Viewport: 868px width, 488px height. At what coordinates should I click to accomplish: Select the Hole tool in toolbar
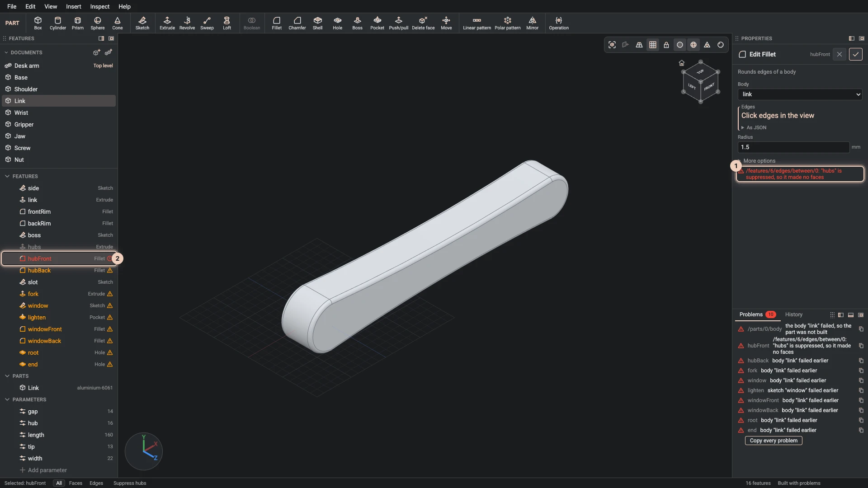337,23
